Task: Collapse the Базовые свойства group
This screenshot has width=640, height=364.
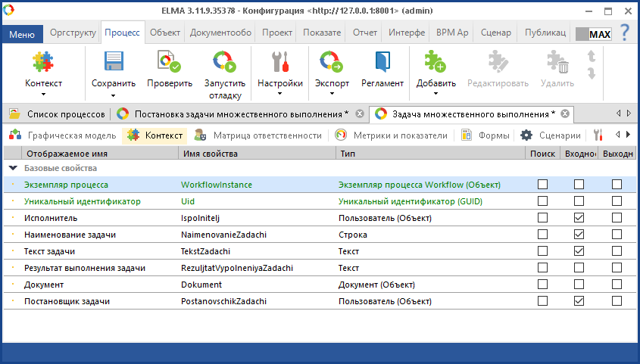Action: [13, 168]
